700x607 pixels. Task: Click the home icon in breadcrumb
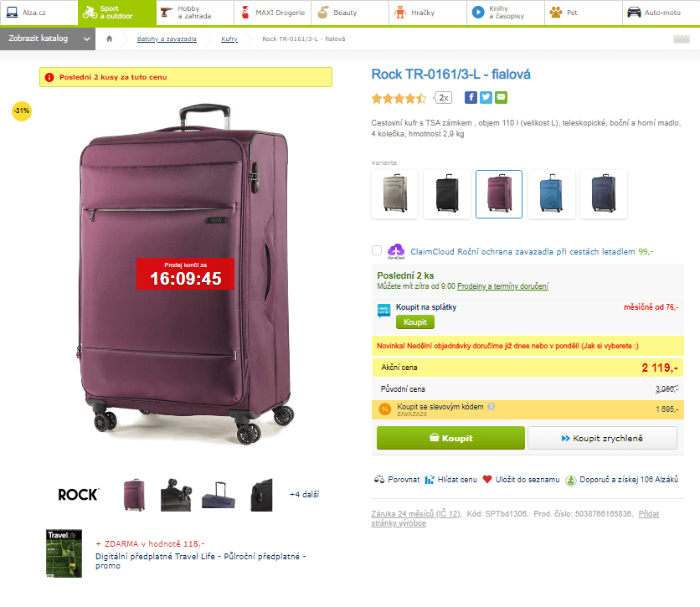109,39
